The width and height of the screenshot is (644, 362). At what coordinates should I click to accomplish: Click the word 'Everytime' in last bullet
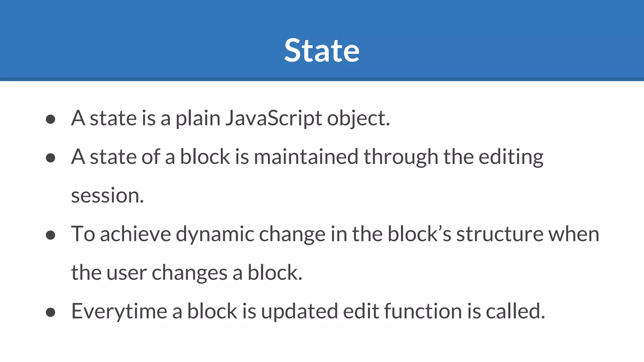[119, 312]
